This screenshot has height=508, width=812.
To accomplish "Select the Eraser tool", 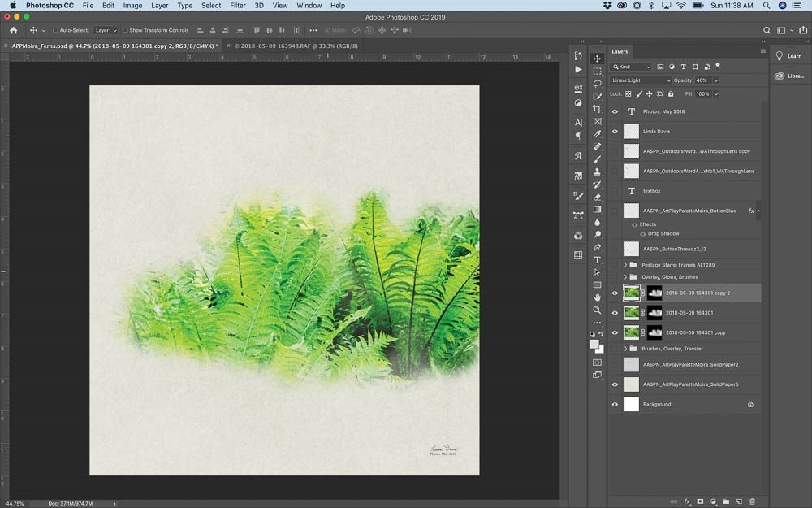I will point(597,197).
